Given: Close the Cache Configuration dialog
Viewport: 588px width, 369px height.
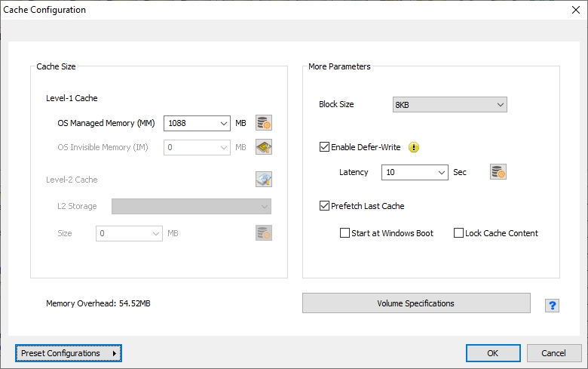Looking at the screenshot, I should point(576,10).
